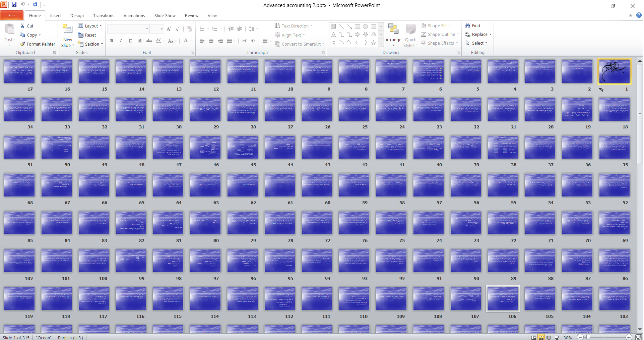Toggle Underline formatting

tap(130, 41)
